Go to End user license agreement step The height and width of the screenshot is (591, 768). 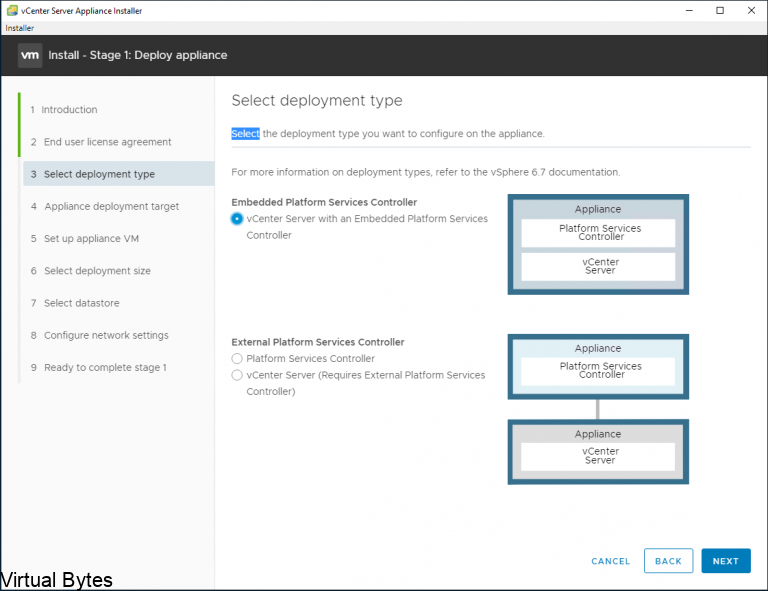tap(101, 142)
